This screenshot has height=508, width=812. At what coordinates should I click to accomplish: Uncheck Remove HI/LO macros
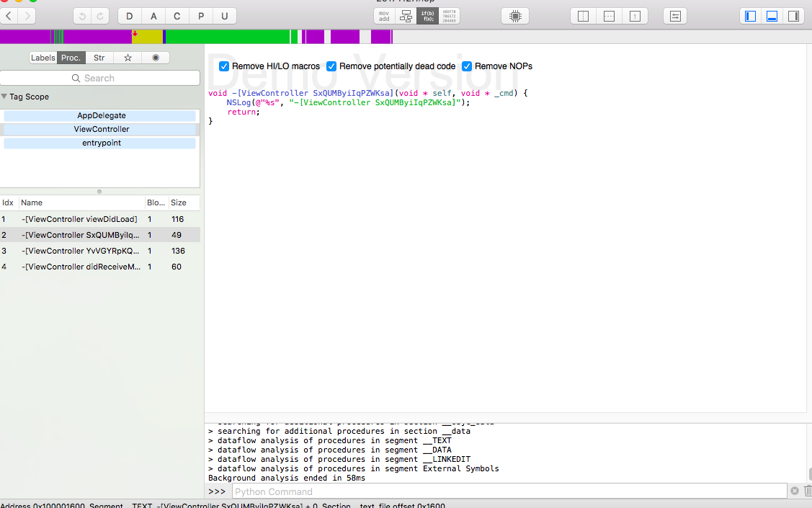223,66
